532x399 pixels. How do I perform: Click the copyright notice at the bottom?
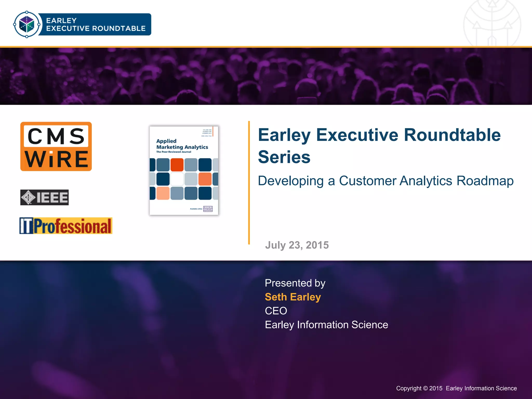click(456, 388)
